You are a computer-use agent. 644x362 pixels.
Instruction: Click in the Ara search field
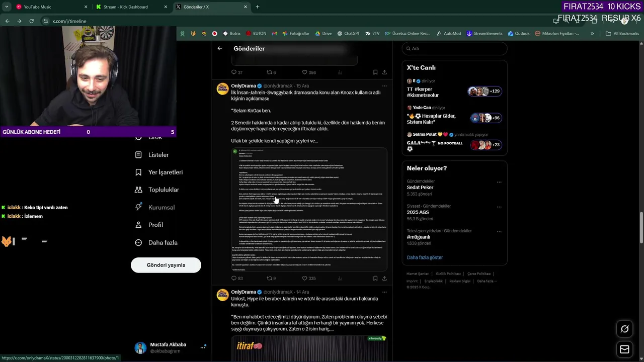click(455, 48)
